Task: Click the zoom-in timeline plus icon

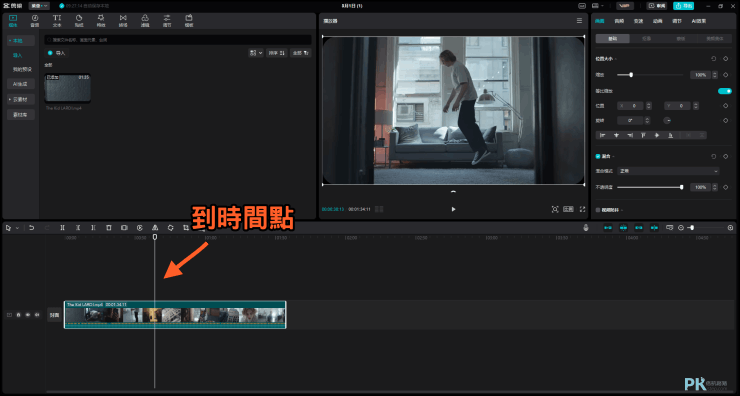Action: pos(731,227)
